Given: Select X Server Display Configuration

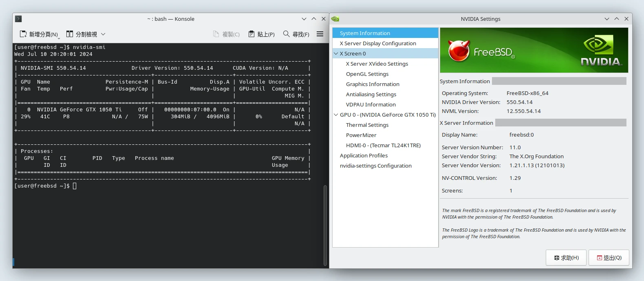Looking at the screenshot, I should pos(378,44).
